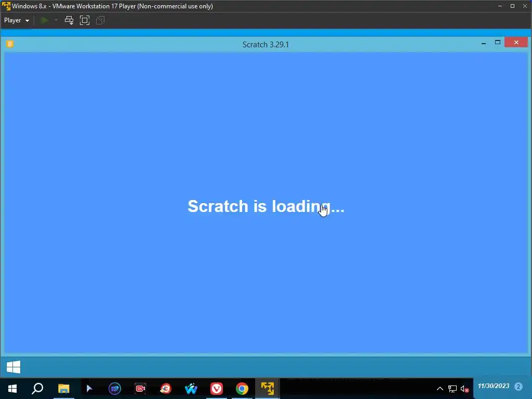Show hidden system tray icons
Viewport: 532px width, 399px height.
point(440,389)
